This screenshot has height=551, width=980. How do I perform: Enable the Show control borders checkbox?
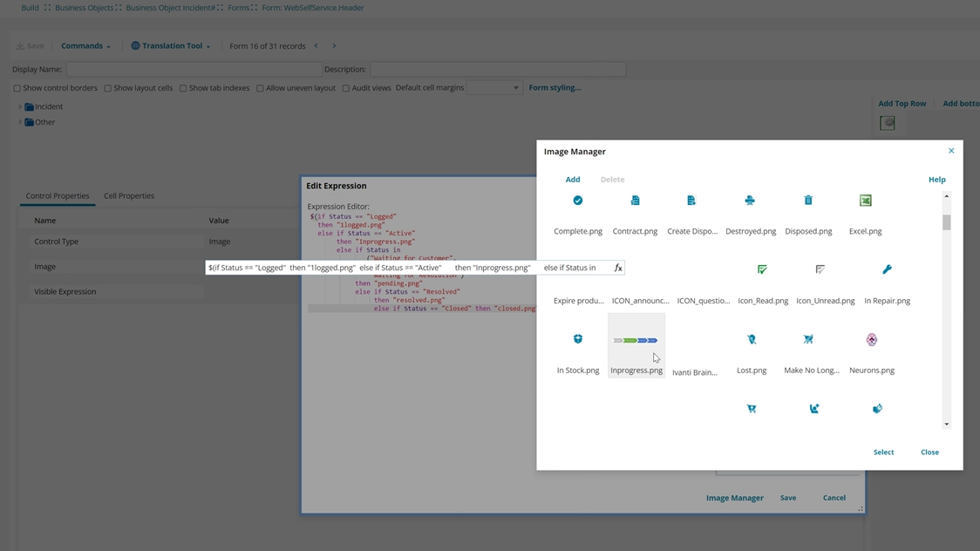pyautogui.click(x=16, y=87)
